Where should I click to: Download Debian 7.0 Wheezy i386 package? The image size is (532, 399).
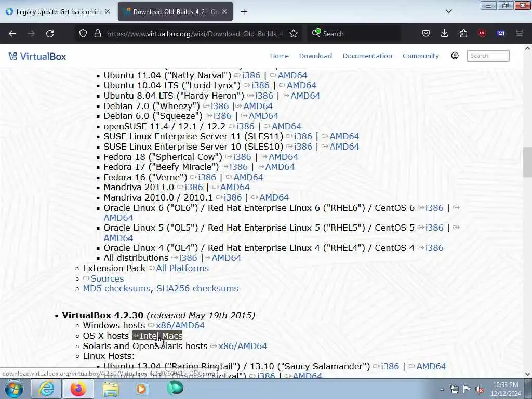pyautogui.click(x=220, y=106)
